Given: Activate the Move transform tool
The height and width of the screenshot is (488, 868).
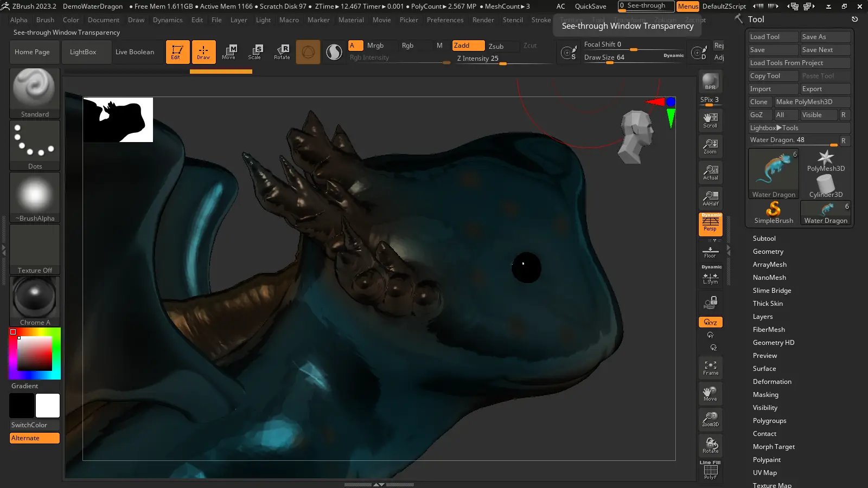Looking at the screenshot, I should click(229, 52).
